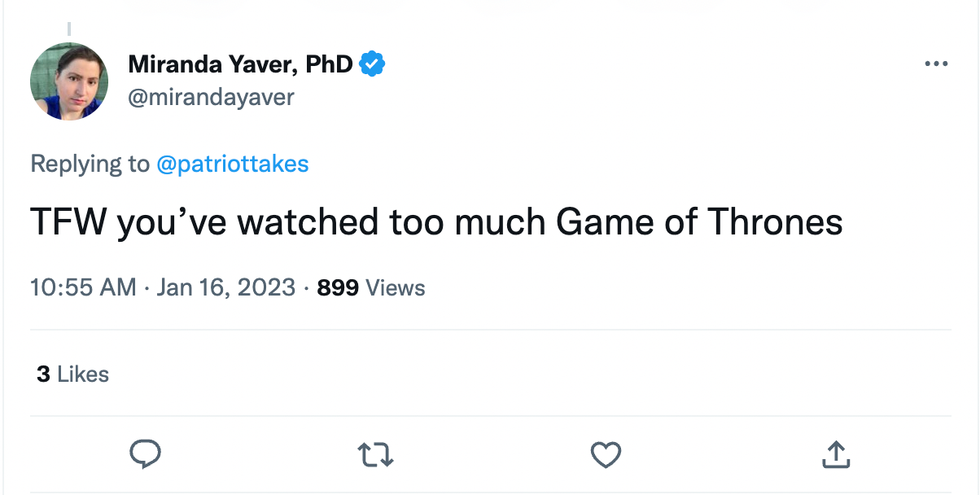Click the retweet arrows icon
The image size is (980, 495).
click(376, 456)
